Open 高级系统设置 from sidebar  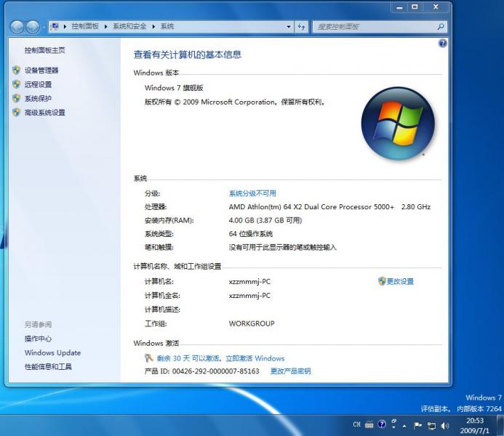coord(44,113)
